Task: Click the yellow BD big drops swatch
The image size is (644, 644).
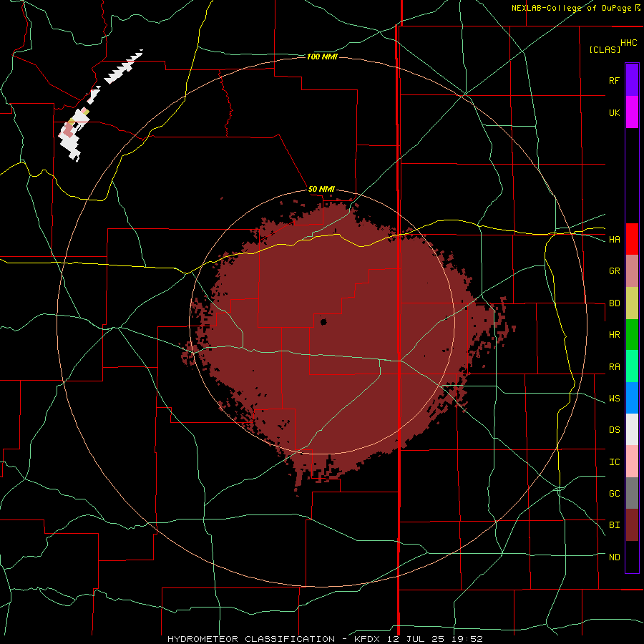Action: (632, 303)
